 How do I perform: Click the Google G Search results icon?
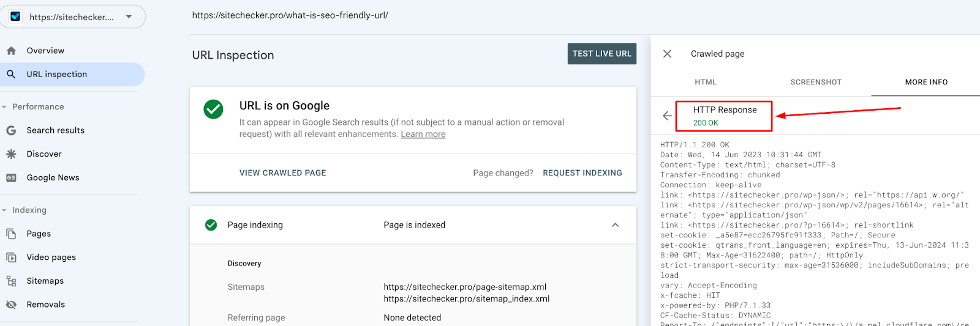pos(11,130)
